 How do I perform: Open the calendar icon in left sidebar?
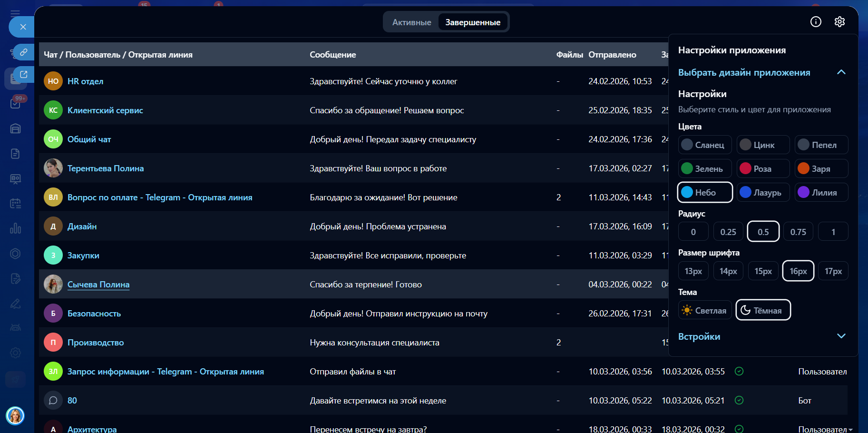click(15, 204)
